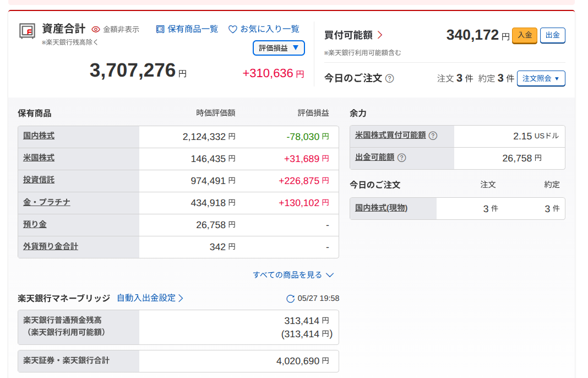Open 国内株式(現物) orders link

(x=381, y=208)
